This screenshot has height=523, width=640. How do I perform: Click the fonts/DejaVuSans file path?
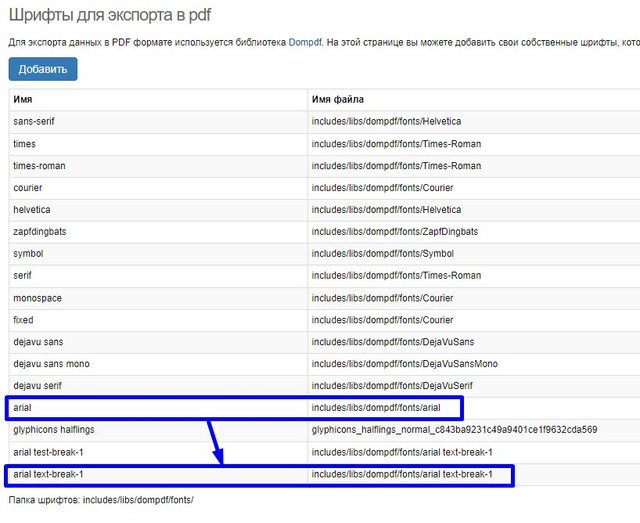pos(393,342)
